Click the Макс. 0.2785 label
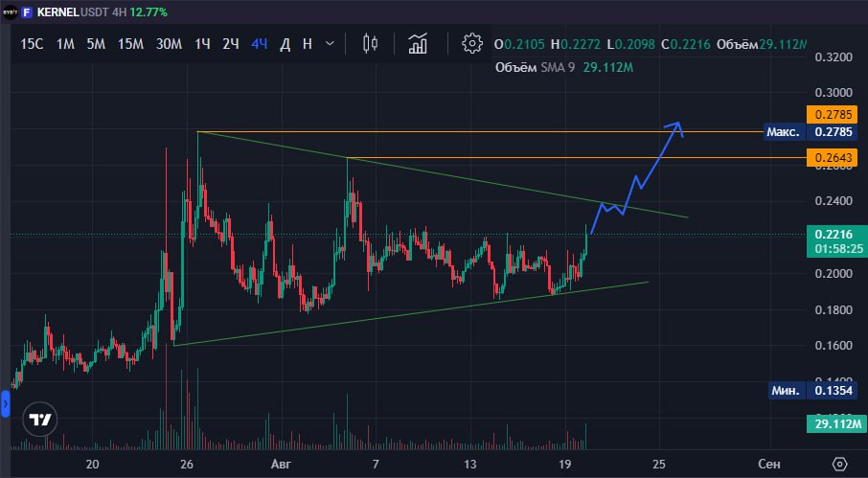This screenshot has height=478, width=868. click(x=811, y=132)
